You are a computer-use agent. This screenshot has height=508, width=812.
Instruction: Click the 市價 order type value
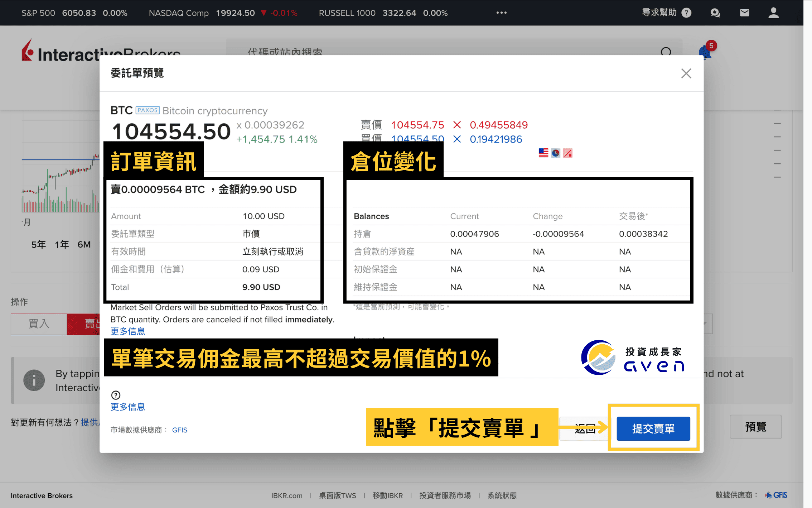251,234
